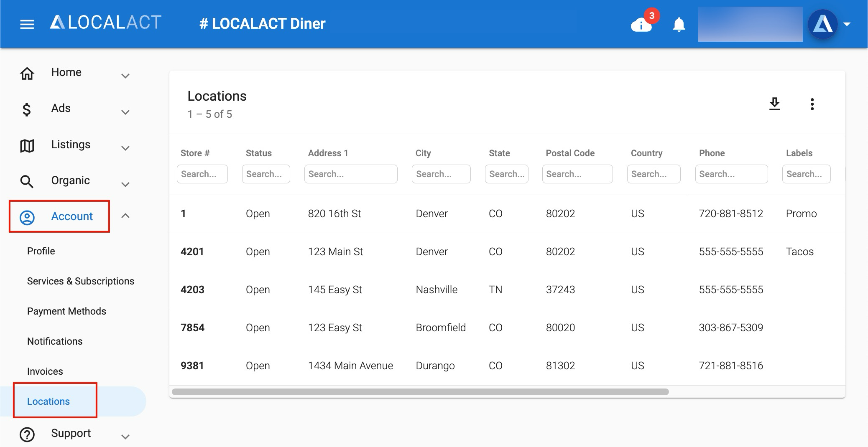Viewport: 868px width, 447px height.
Task: Open the Listings menu item
Action: point(71,145)
